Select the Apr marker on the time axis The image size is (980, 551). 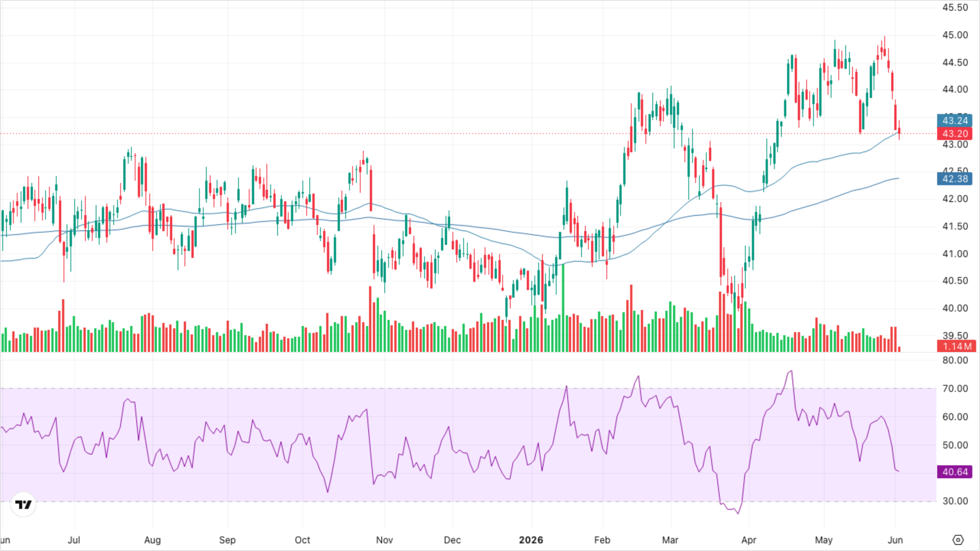(749, 540)
